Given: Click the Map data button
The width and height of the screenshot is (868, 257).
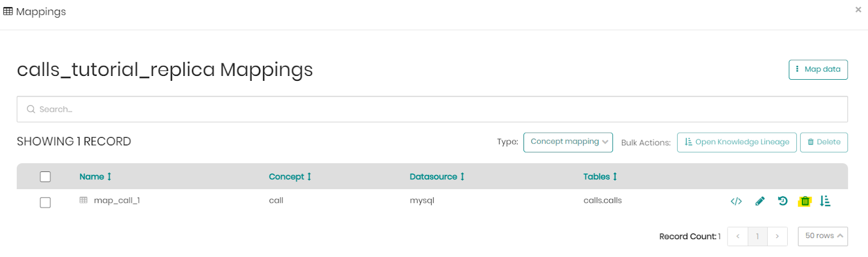Looking at the screenshot, I should pos(818,69).
